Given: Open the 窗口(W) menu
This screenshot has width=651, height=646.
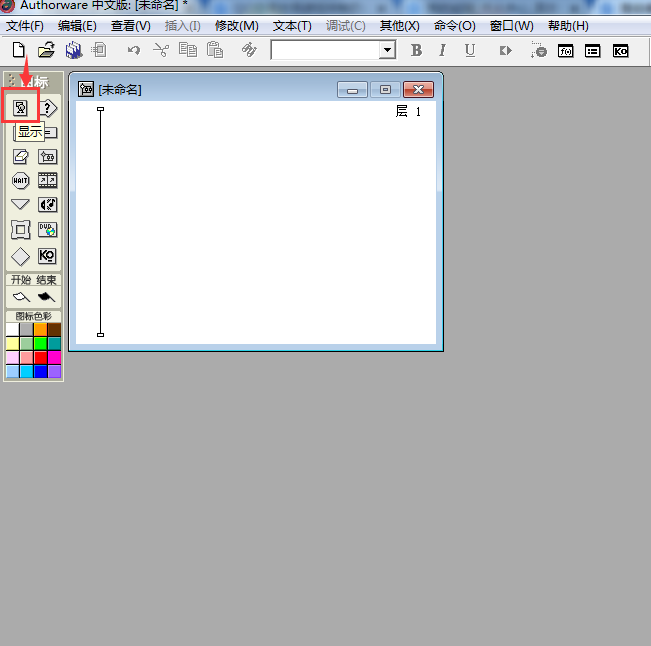Looking at the screenshot, I should 512,26.
